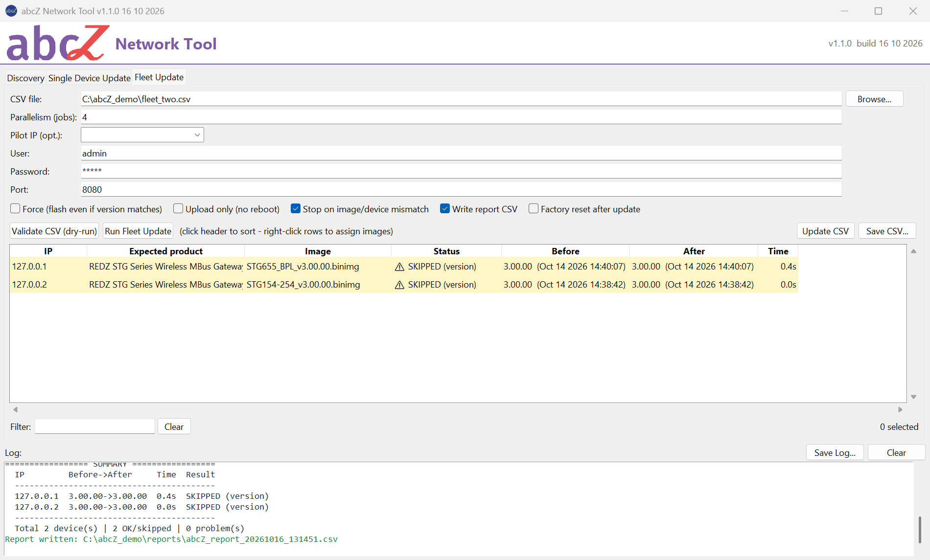Click the Update CSV button
The height and width of the screenshot is (560, 930).
click(x=825, y=231)
